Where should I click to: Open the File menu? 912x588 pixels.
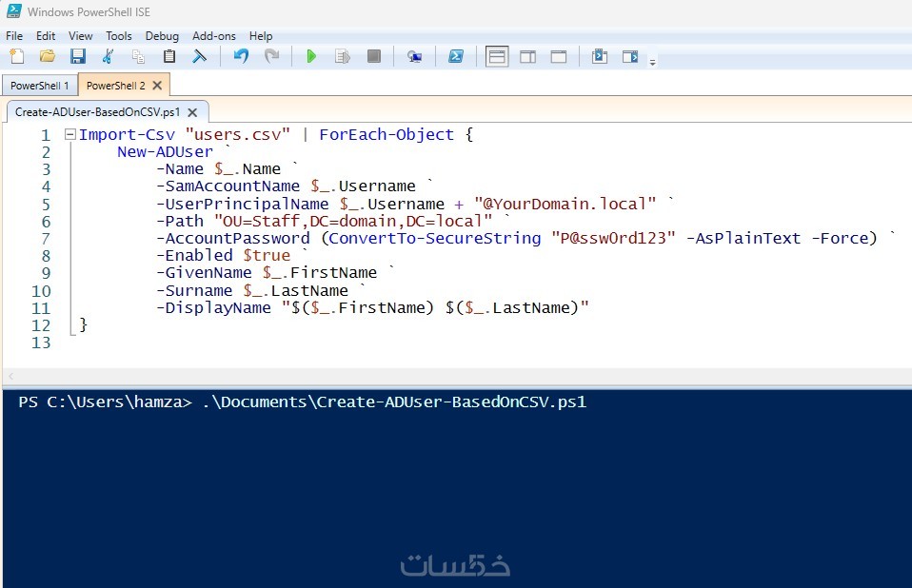click(x=14, y=36)
